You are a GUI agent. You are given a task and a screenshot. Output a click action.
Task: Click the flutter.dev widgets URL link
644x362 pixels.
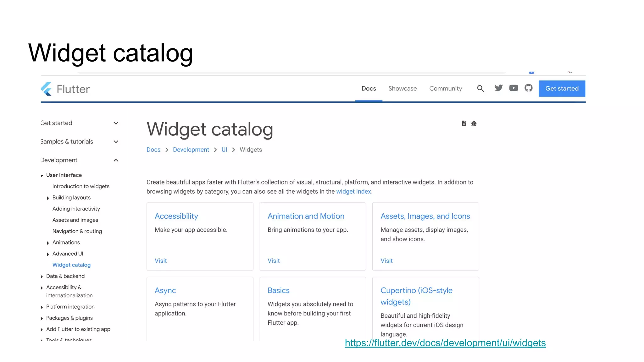click(445, 343)
